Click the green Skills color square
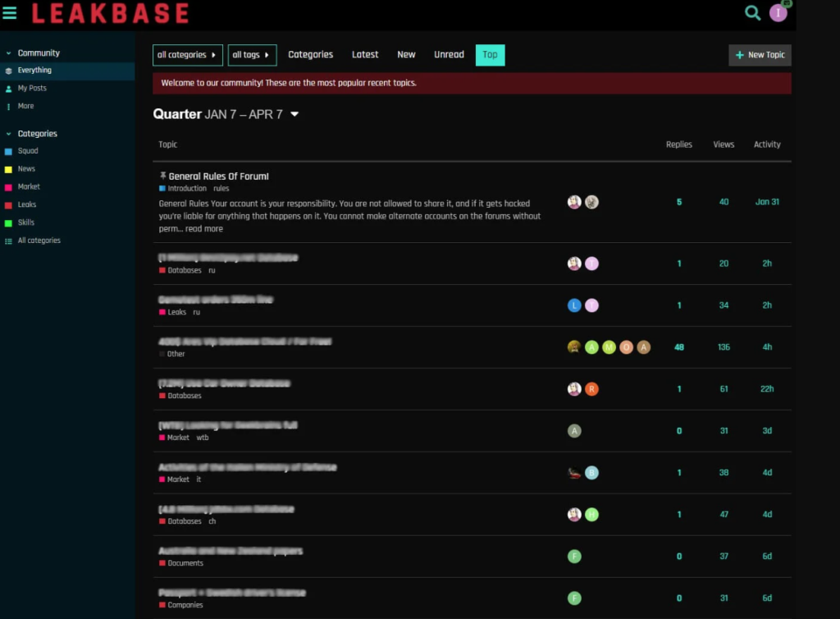 8,223
